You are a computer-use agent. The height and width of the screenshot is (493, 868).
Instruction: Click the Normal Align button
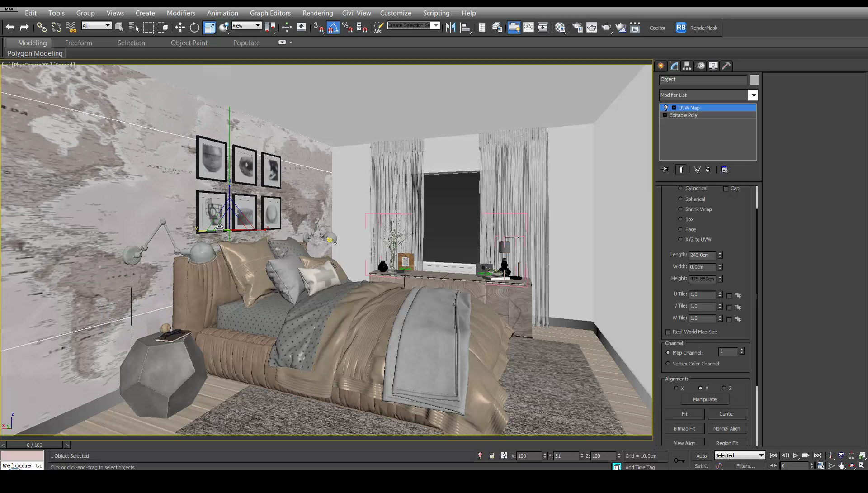coord(727,428)
